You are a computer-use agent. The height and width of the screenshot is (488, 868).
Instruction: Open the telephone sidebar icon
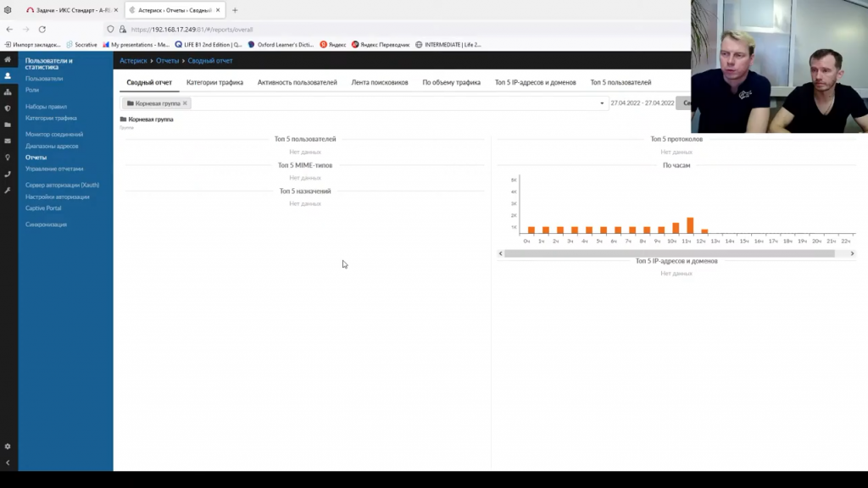pos(8,174)
